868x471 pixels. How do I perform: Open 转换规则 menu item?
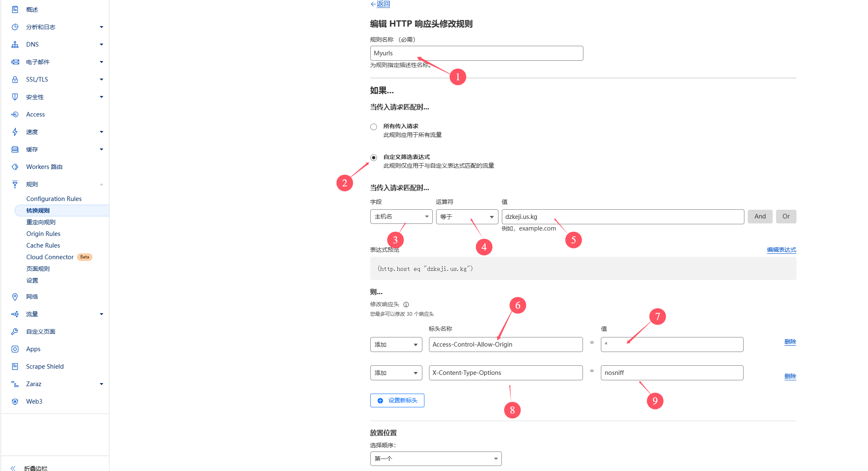pos(38,211)
